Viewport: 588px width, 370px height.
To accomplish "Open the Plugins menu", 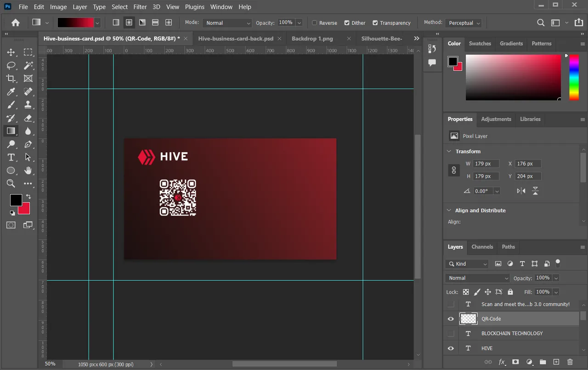I will [x=195, y=7].
